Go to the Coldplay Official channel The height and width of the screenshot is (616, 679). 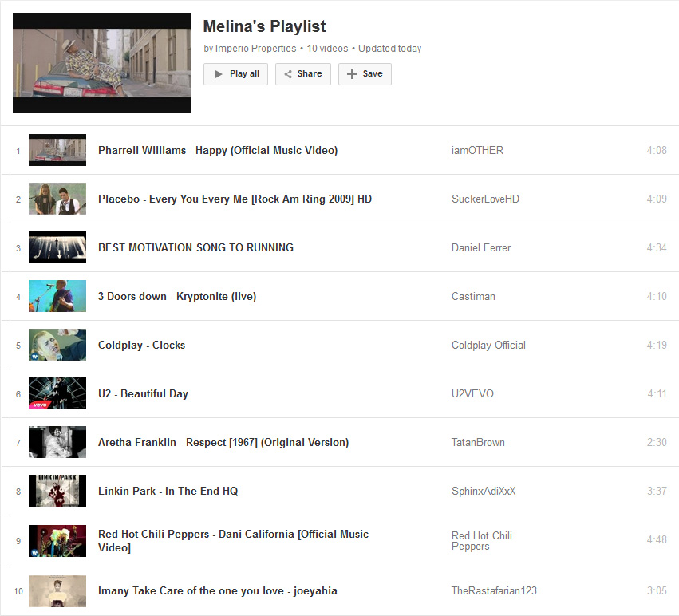pos(488,345)
